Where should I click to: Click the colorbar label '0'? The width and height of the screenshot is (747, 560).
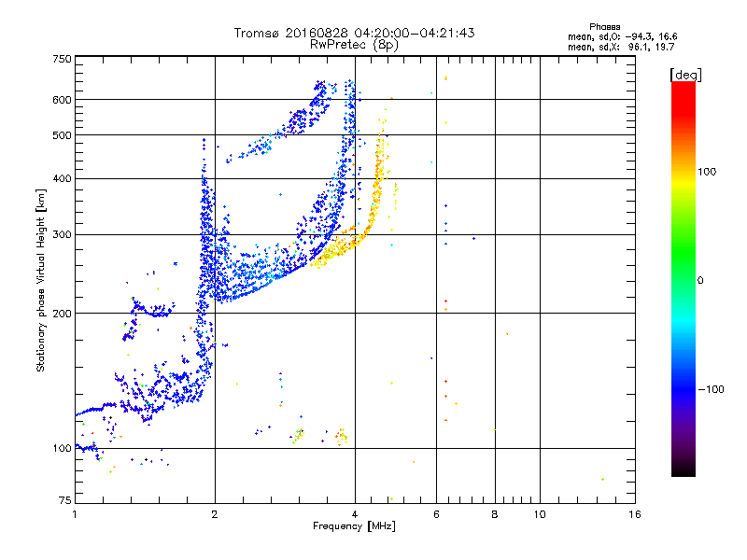(700, 281)
